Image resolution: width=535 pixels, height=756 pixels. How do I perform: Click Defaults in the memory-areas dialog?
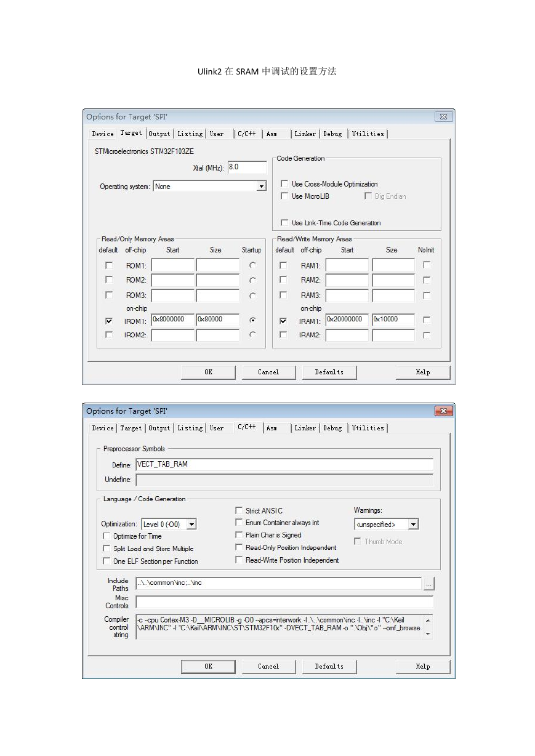(x=329, y=372)
